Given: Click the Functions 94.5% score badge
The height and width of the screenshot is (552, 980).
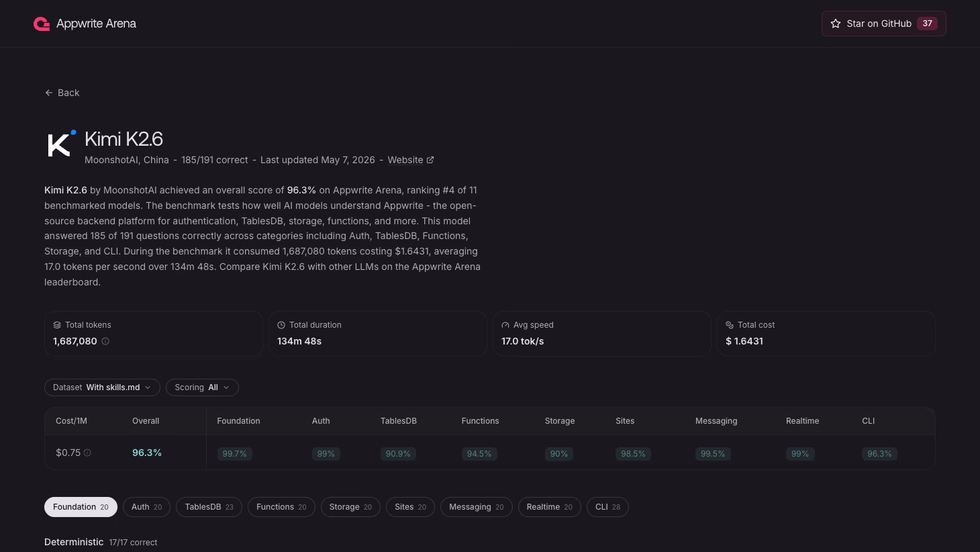Looking at the screenshot, I should pos(479,454).
